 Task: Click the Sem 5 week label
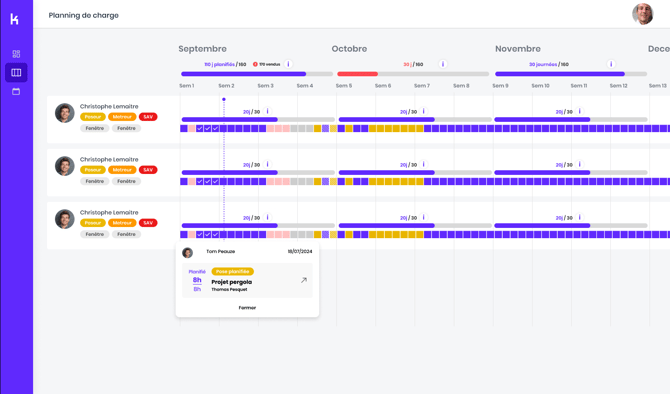click(x=344, y=85)
